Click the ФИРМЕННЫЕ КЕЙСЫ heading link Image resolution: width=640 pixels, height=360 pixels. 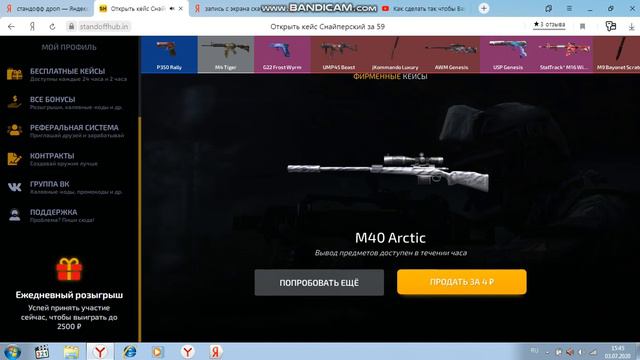click(390, 76)
